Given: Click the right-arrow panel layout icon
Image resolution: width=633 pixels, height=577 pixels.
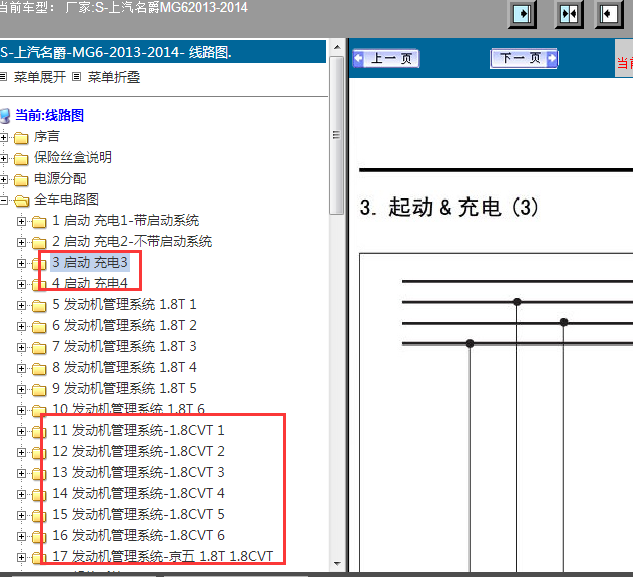Looking at the screenshot, I should (x=522, y=14).
